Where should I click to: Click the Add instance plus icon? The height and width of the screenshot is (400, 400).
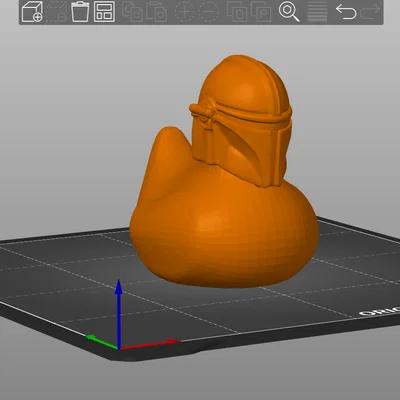coord(184,12)
